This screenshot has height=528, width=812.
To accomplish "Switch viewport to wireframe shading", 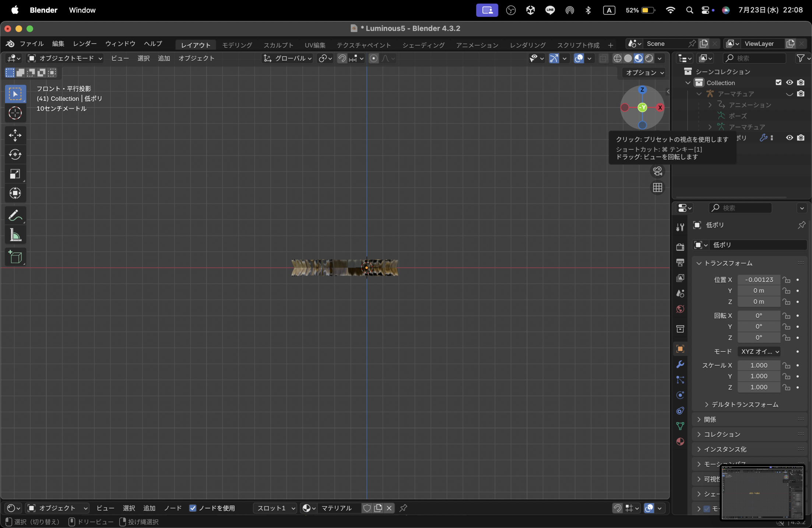I will pyautogui.click(x=618, y=58).
